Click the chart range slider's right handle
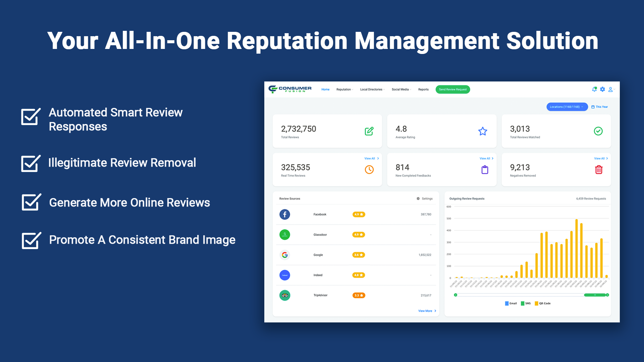This screenshot has height=362, width=644. pyautogui.click(x=607, y=295)
